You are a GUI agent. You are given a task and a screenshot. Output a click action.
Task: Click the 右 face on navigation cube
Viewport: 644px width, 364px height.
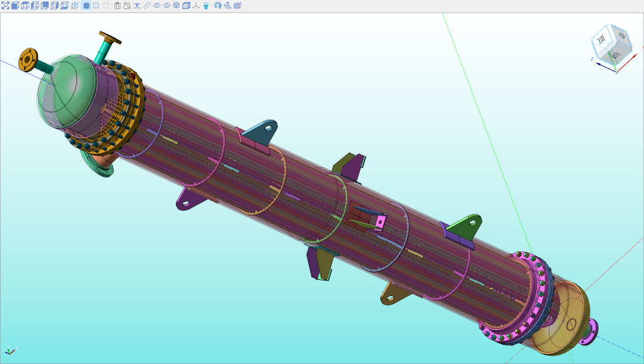622,36
